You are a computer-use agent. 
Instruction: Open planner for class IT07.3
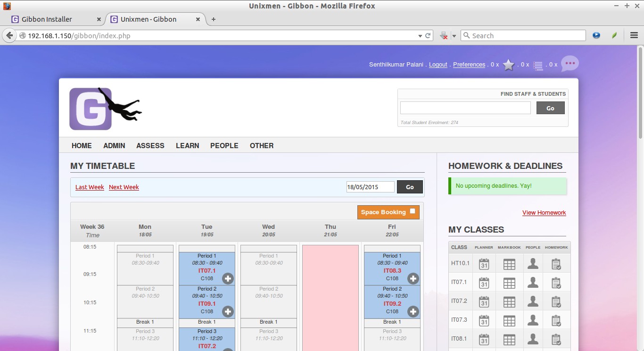pyautogui.click(x=484, y=320)
